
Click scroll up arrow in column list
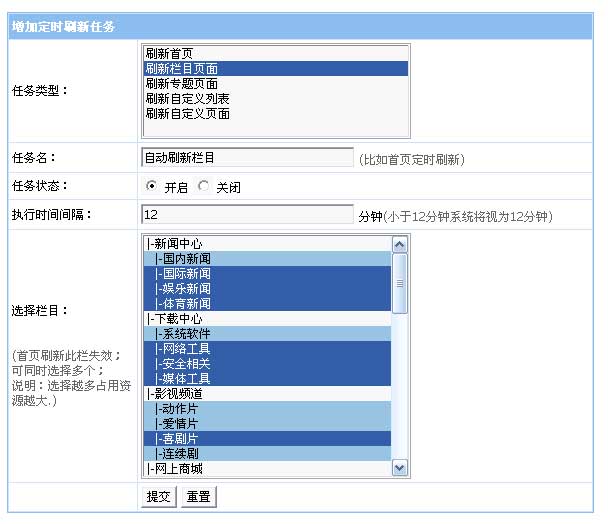[x=400, y=244]
